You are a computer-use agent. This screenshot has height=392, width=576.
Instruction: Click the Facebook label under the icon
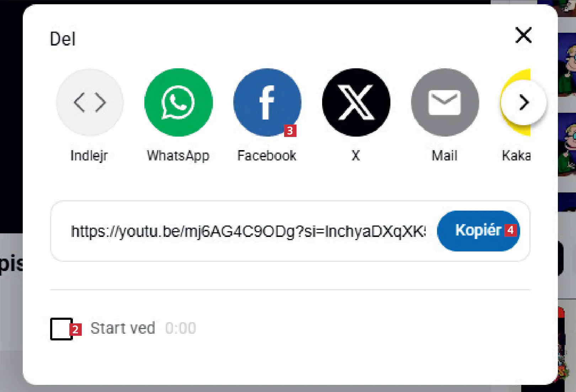coord(267,155)
